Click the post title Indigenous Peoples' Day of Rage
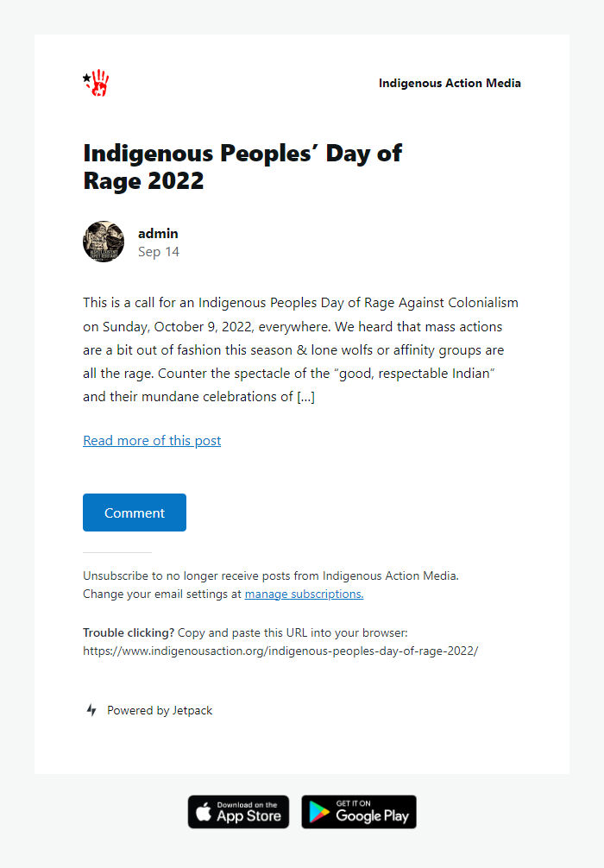This screenshot has width=604, height=868. [242, 167]
